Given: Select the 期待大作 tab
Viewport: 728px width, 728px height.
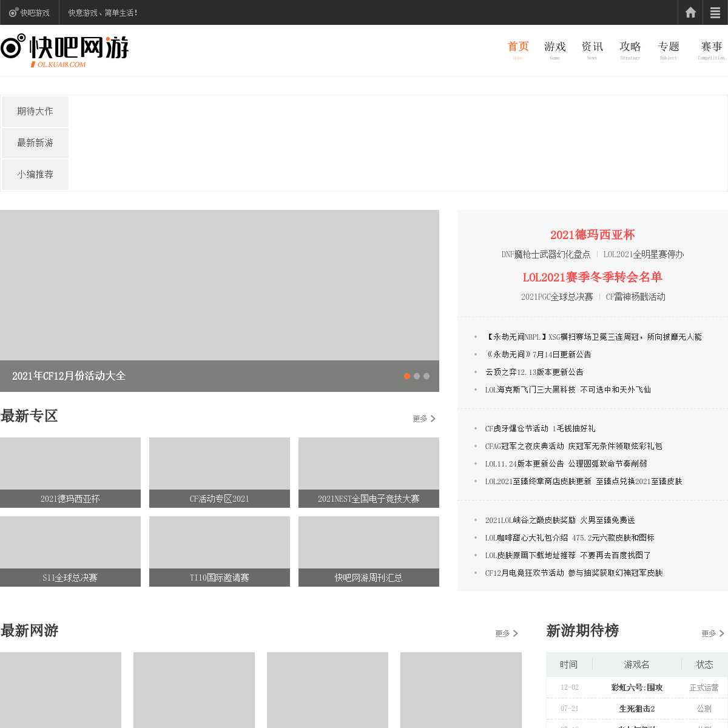Looking at the screenshot, I should (35, 112).
